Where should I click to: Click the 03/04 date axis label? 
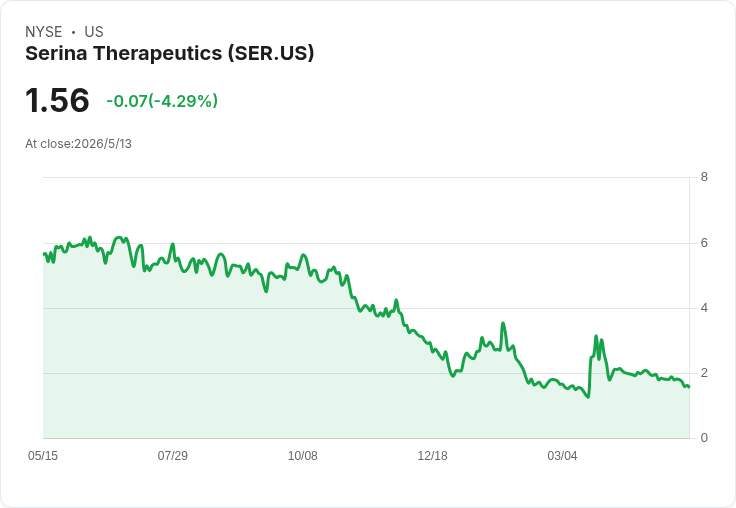pos(562,455)
